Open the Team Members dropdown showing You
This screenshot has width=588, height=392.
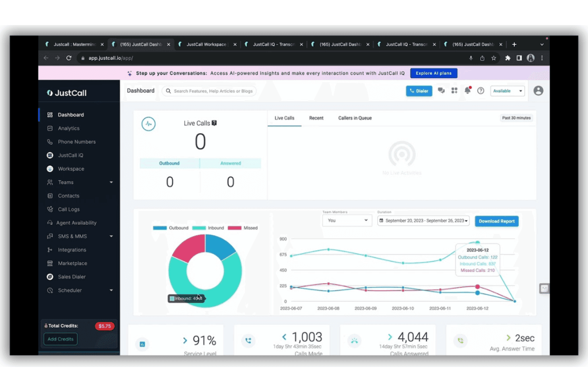pyautogui.click(x=347, y=220)
